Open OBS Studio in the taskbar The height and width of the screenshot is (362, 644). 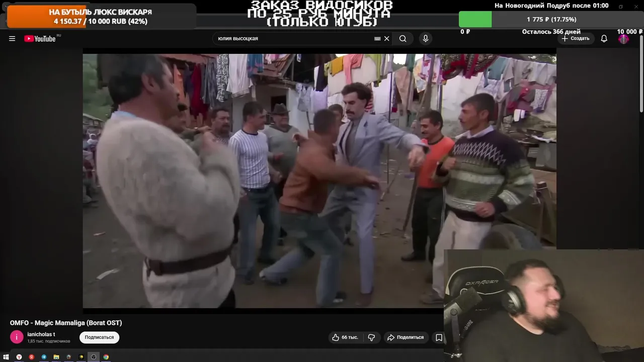pos(94,357)
